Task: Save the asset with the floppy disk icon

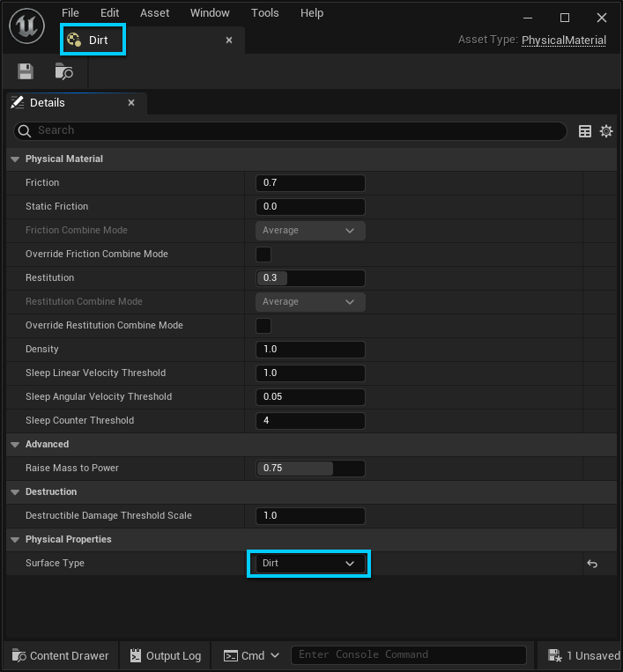Action: [x=26, y=71]
